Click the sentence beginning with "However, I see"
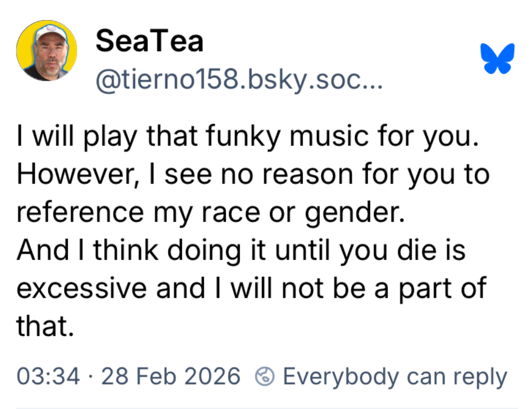This screenshot has height=409, width=532. pos(253,175)
